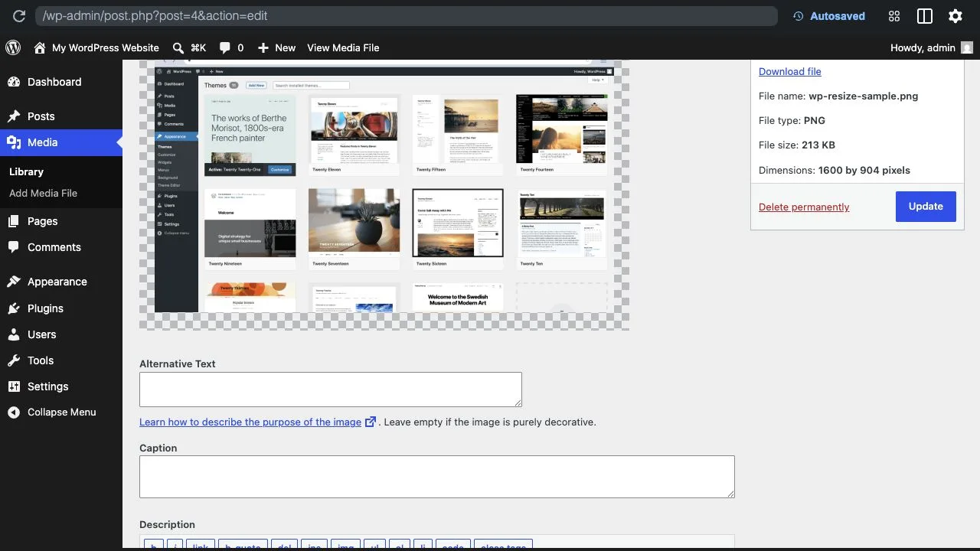Click the Settings sliders icon
Image resolution: width=980 pixels, height=551 pixels.
tap(14, 386)
